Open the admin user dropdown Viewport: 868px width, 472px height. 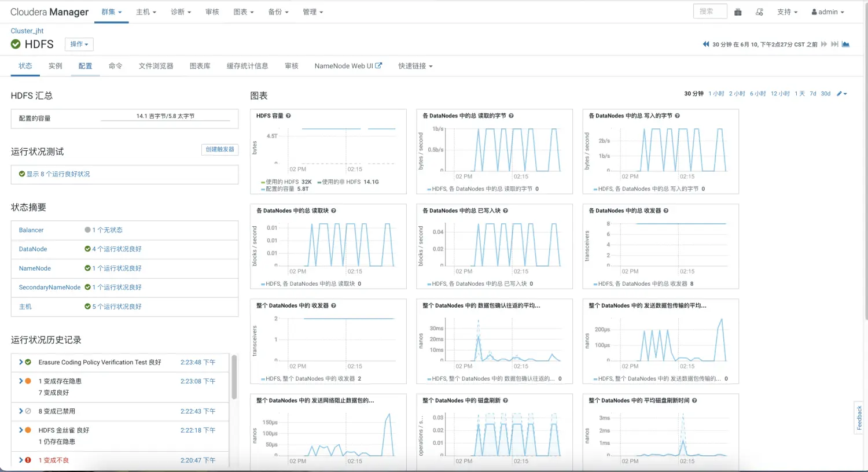[x=827, y=12]
